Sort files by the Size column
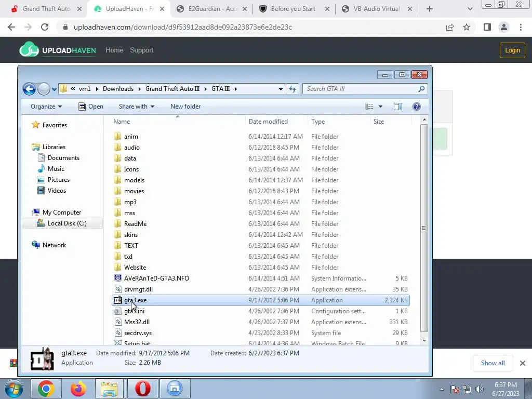 click(x=391, y=122)
